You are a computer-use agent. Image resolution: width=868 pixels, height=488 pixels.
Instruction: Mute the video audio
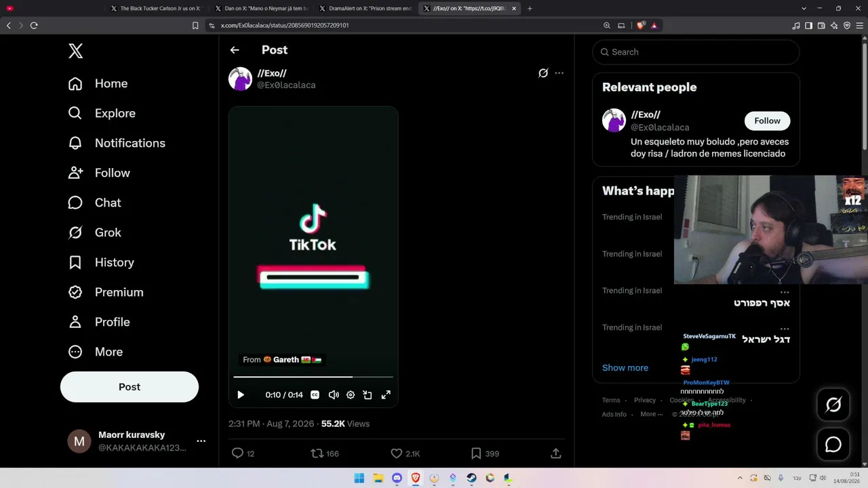click(x=334, y=394)
